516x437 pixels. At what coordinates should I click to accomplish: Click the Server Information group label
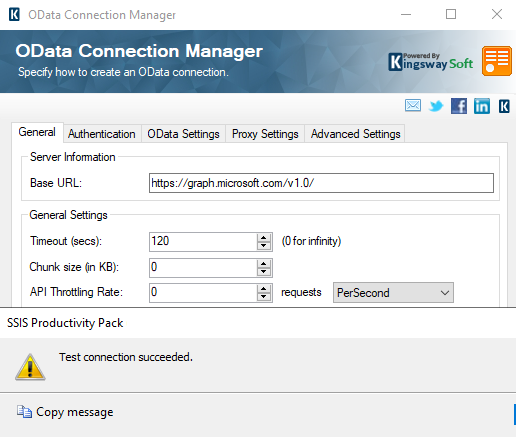pos(73,157)
